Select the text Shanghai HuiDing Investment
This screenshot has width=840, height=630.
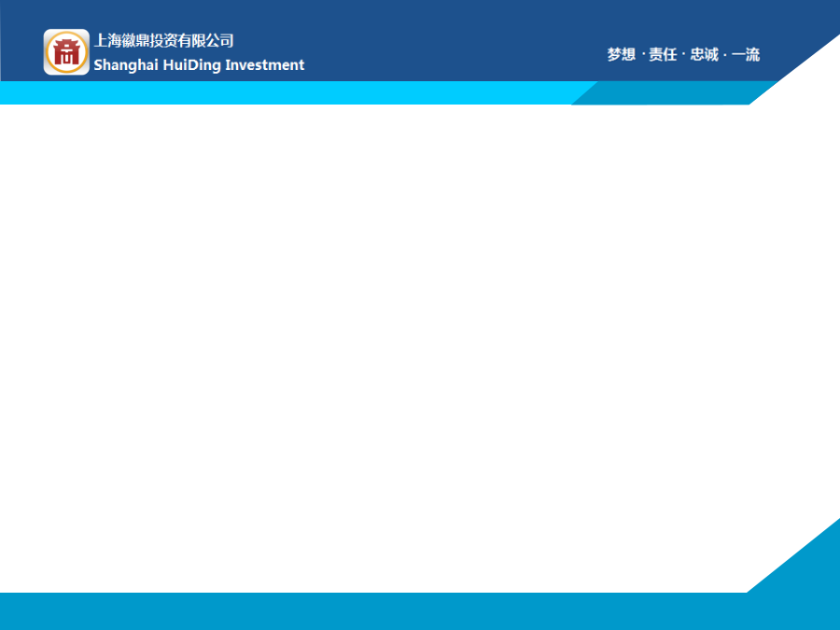click(x=199, y=65)
